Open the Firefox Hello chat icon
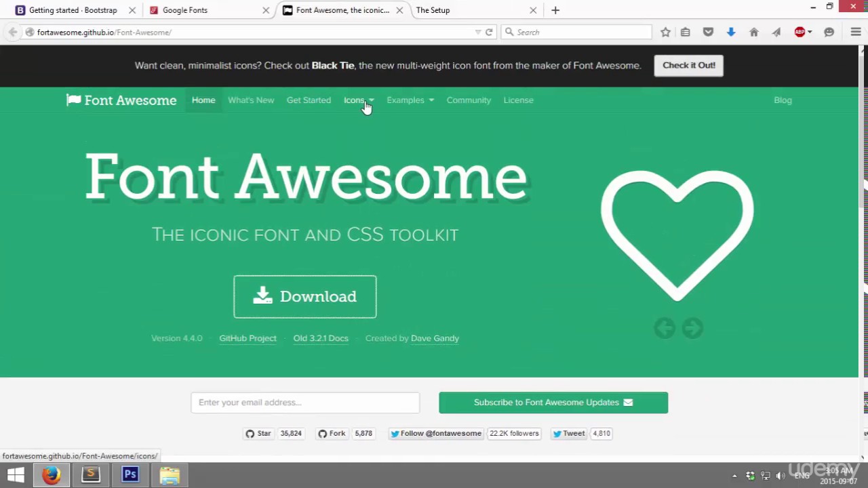Viewport: 868px width, 488px height. tap(829, 32)
